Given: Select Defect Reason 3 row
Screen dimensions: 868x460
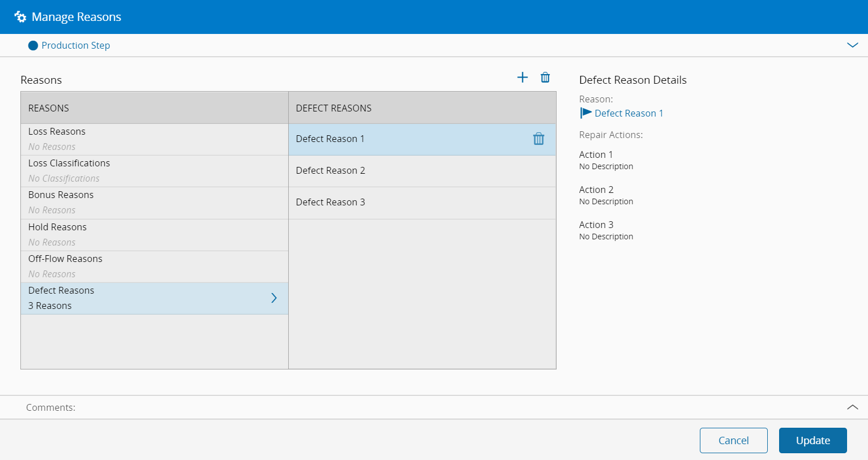Looking at the screenshot, I should pyautogui.click(x=422, y=203).
